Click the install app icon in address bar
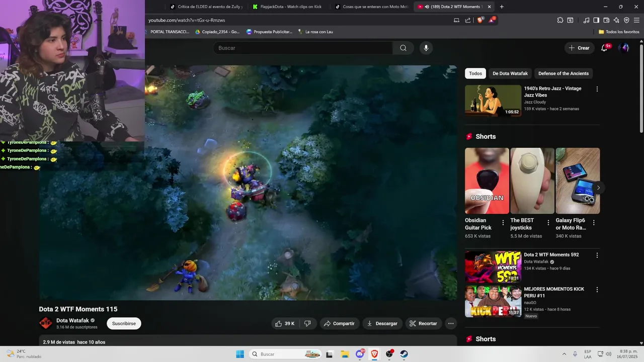The image size is (644, 362). pyautogui.click(x=456, y=20)
